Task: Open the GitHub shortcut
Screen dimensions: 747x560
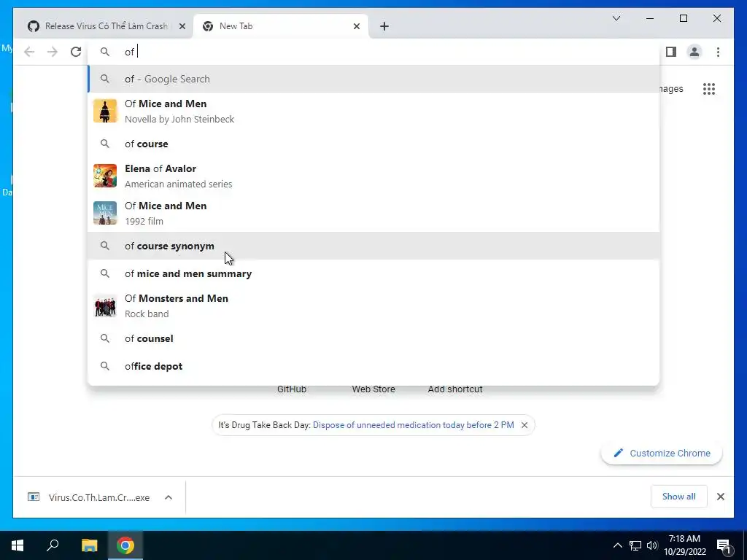Action: pos(292,389)
